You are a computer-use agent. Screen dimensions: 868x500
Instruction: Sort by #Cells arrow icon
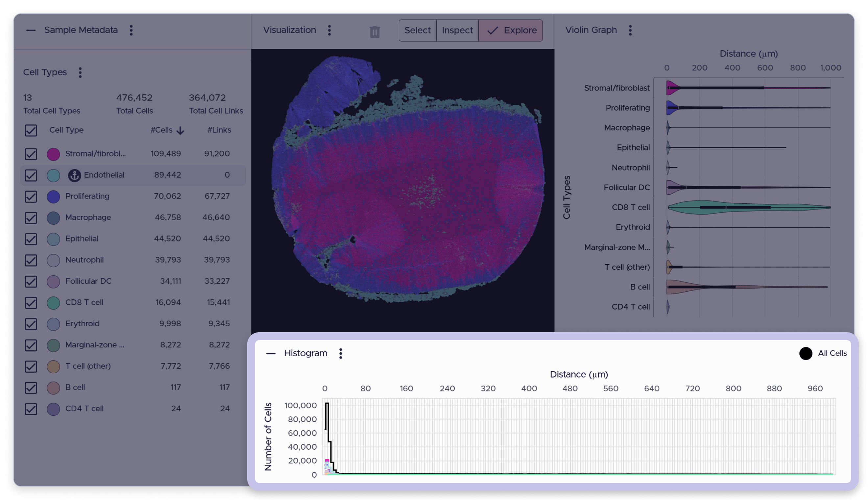point(180,131)
